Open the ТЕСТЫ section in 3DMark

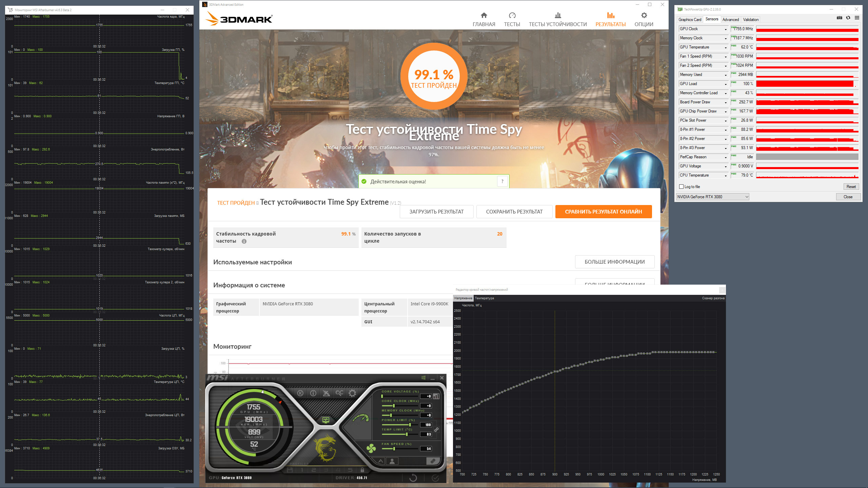(x=512, y=20)
